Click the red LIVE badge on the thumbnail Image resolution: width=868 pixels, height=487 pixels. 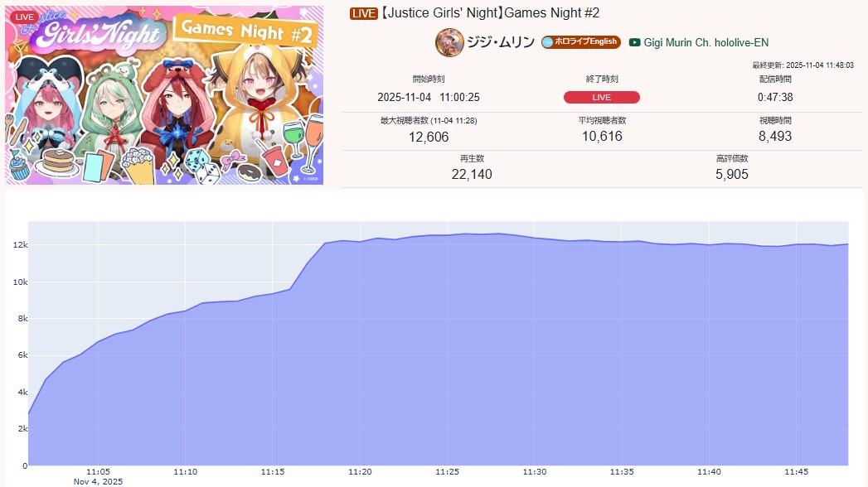[24, 17]
